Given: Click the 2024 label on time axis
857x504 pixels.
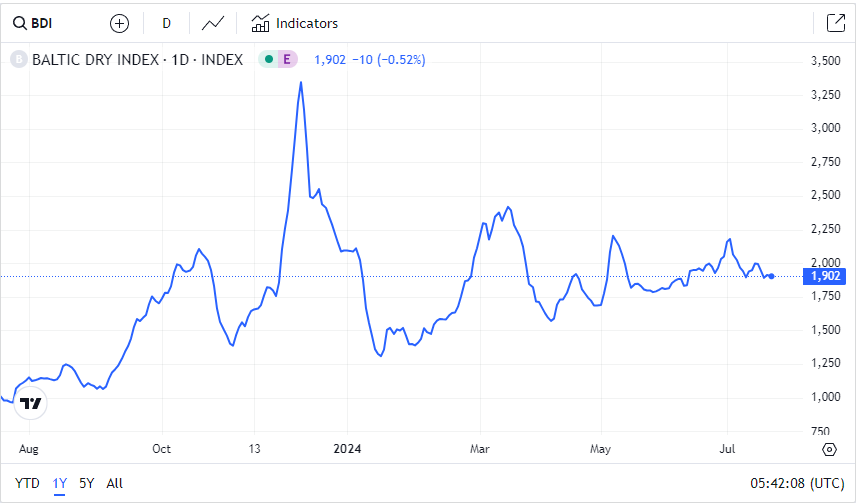Looking at the screenshot, I should [x=346, y=448].
